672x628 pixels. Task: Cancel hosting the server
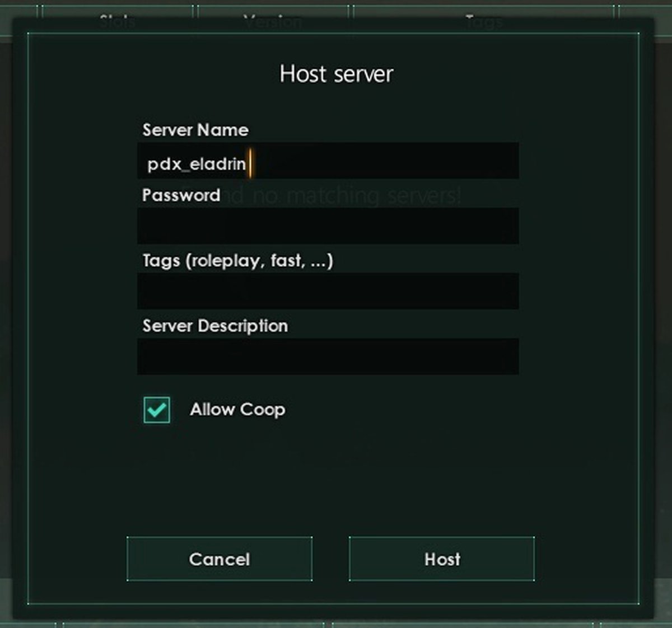click(220, 559)
